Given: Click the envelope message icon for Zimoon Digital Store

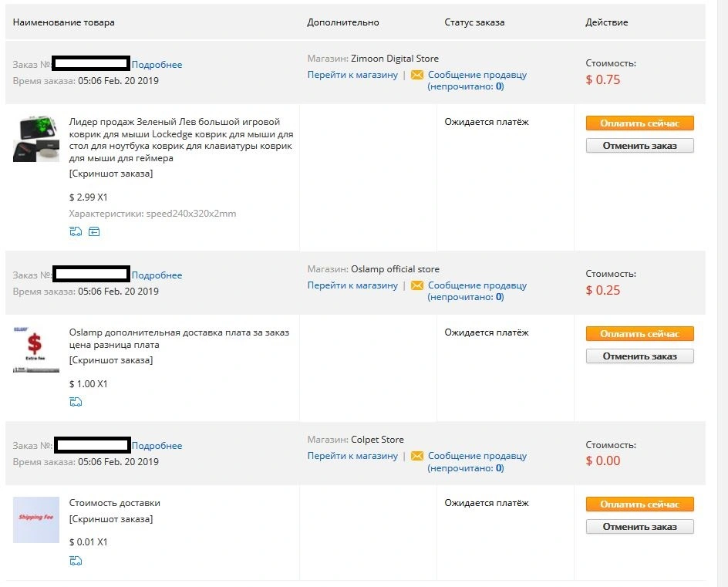Looking at the screenshot, I should point(417,75).
